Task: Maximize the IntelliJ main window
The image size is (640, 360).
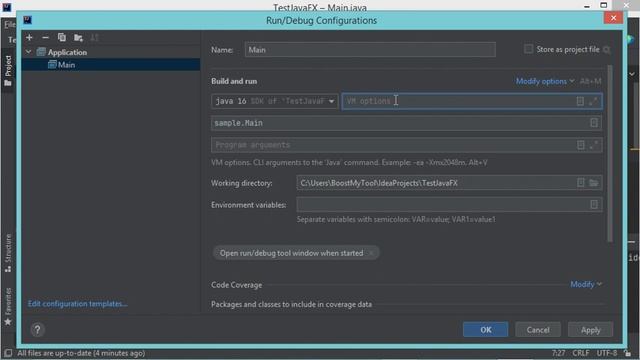Action: click(604, 5)
